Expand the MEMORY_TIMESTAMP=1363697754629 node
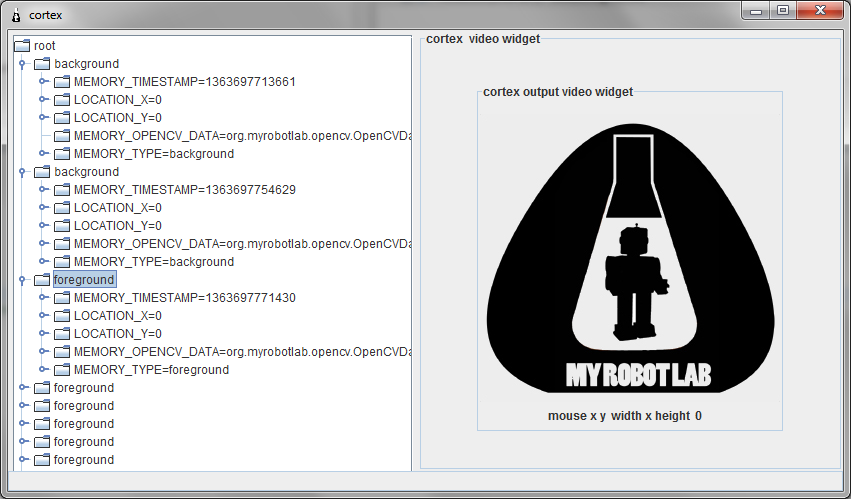 [43, 190]
